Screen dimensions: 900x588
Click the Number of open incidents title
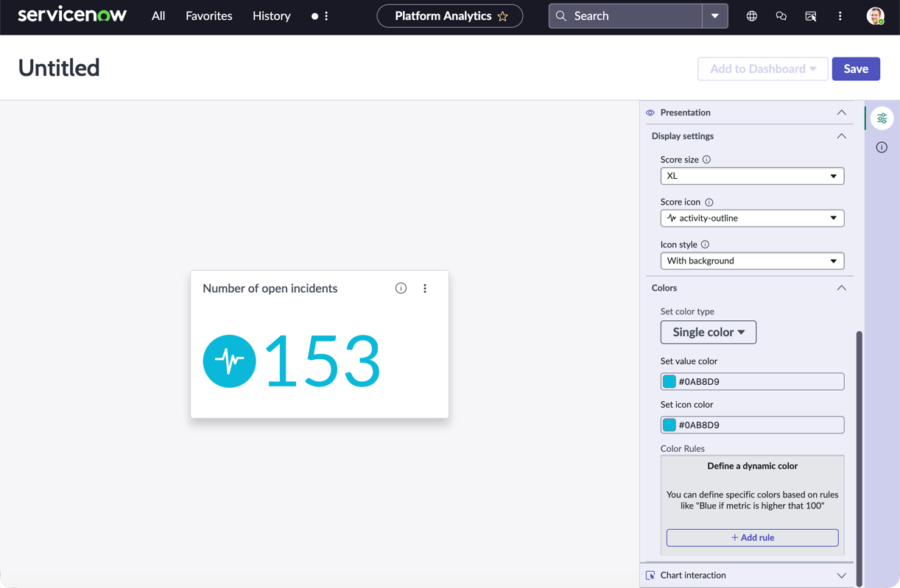coord(270,288)
